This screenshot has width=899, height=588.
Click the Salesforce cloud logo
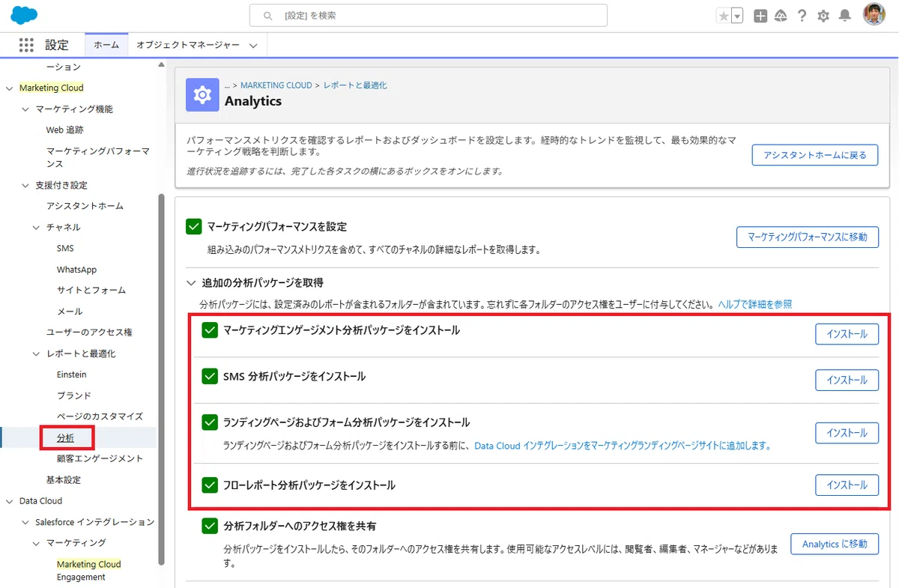pyautogui.click(x=25, y=15)
